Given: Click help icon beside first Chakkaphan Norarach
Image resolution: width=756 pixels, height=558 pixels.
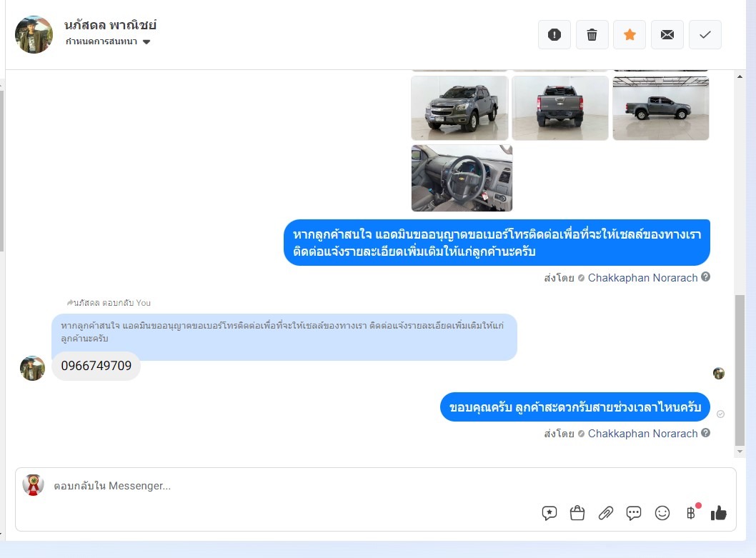Looking at the screenshot, I should pos(705,276).
